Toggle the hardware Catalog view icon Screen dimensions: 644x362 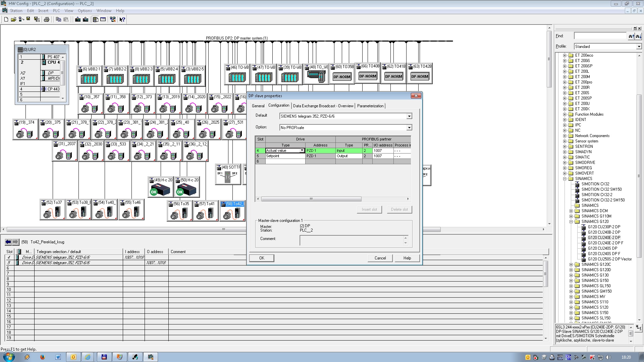[x=96, y=19]
